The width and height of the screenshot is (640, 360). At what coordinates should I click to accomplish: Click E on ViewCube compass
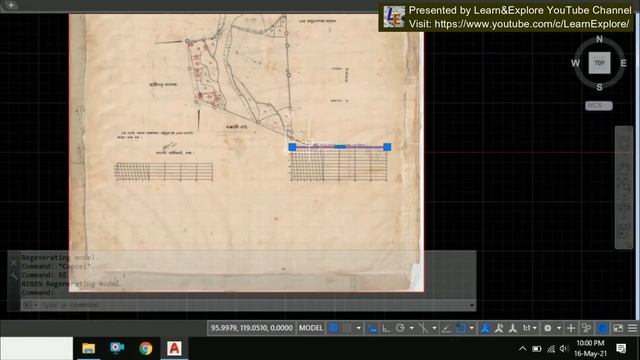coord(623,63)
